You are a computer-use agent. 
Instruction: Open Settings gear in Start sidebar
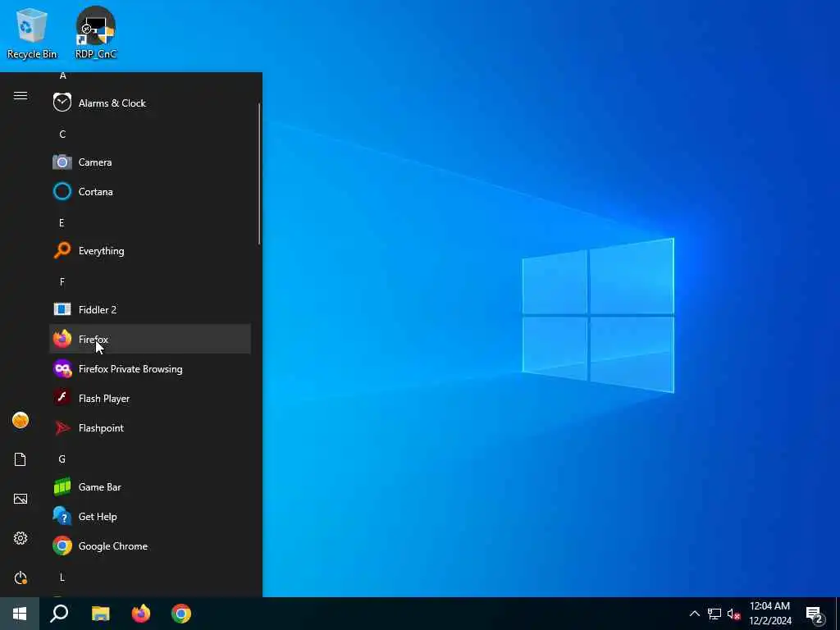(21, 538)
